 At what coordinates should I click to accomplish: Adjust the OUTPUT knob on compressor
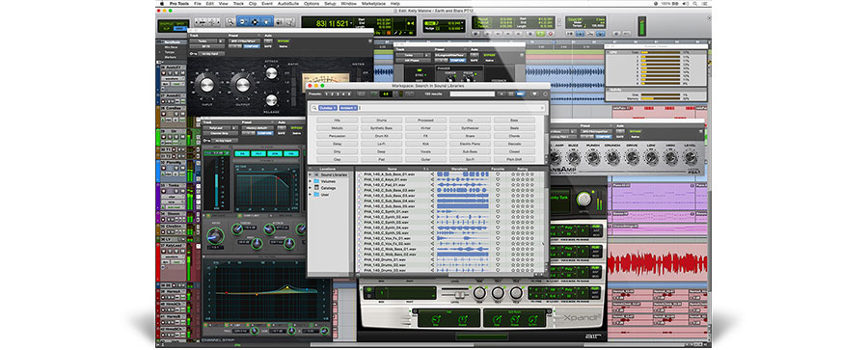click(242, 85)
